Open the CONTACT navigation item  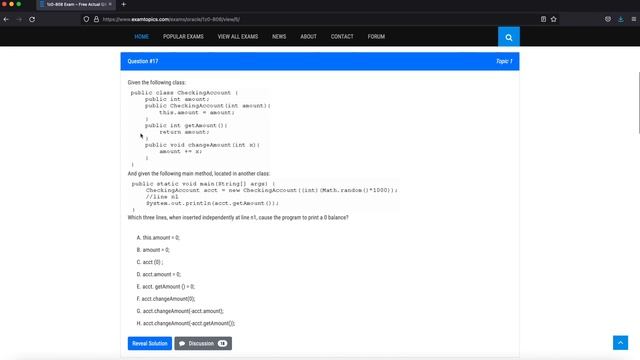pyautogui.click(x=342, y=37)
